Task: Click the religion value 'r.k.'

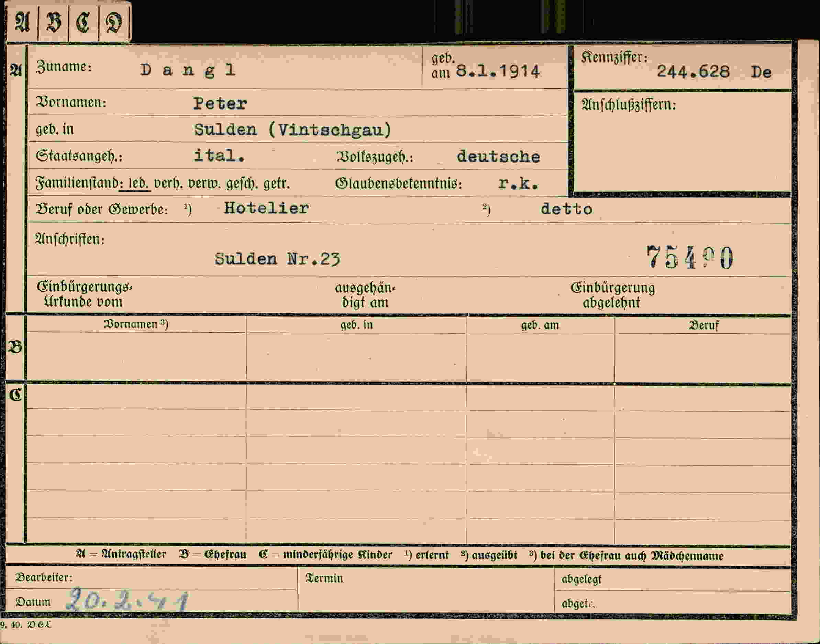Action: click(518, 183)
